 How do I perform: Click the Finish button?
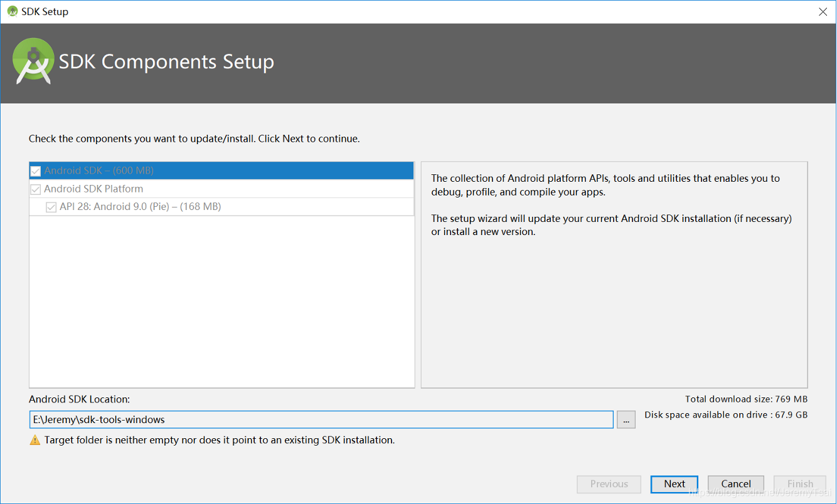point(800,484)
